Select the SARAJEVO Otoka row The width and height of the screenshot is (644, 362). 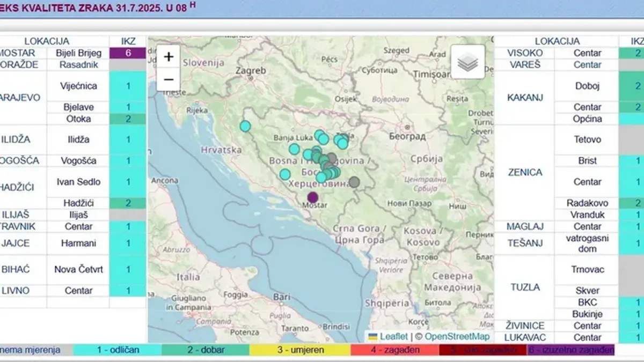79,119
